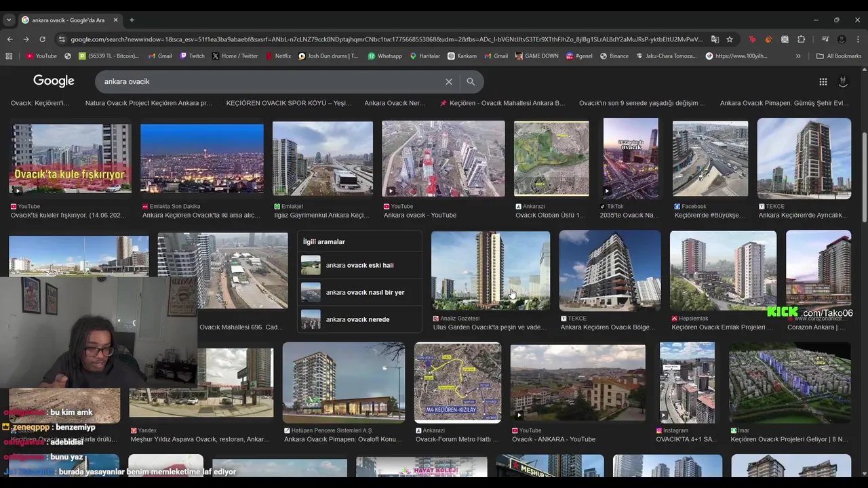868x488 pixels.
Task: Open the Ankarazi 'Ovacık Otoban Üstü' map image
Action: [x=551, y=159]
